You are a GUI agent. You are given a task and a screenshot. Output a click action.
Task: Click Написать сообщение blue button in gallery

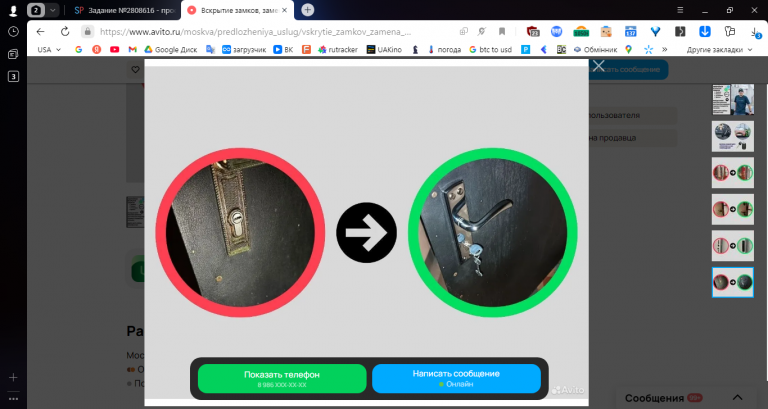[456, 378]
